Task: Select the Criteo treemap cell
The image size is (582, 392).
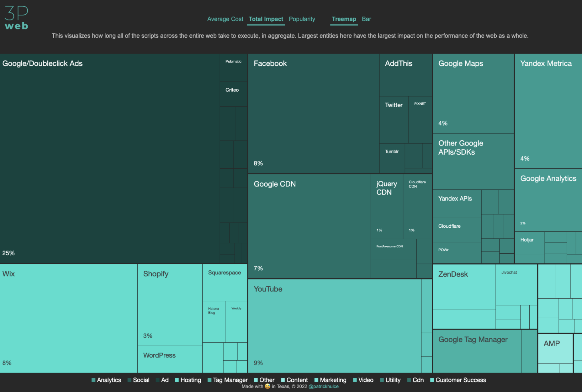Action: click(x=234, y=94)
